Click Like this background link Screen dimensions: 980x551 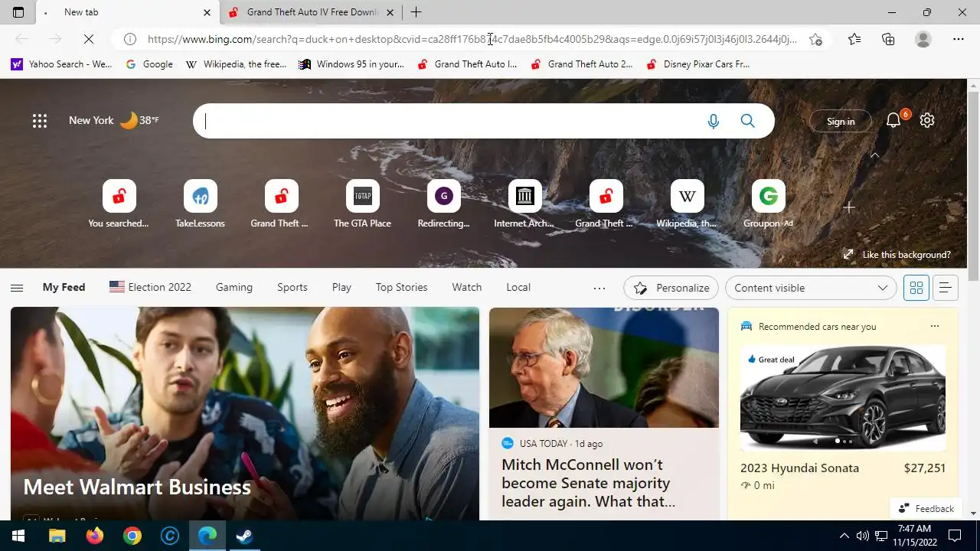pyautogui.click(x=897, y=254)
